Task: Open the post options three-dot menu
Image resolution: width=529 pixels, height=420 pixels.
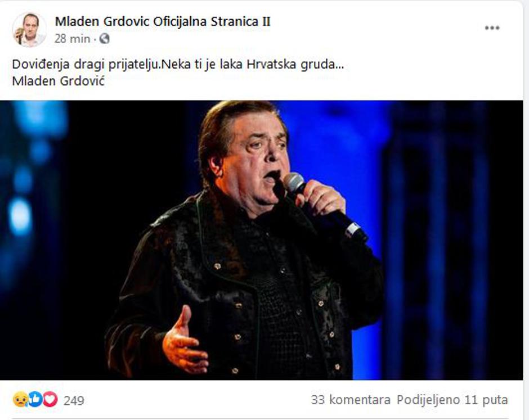Action: point(492,28)
